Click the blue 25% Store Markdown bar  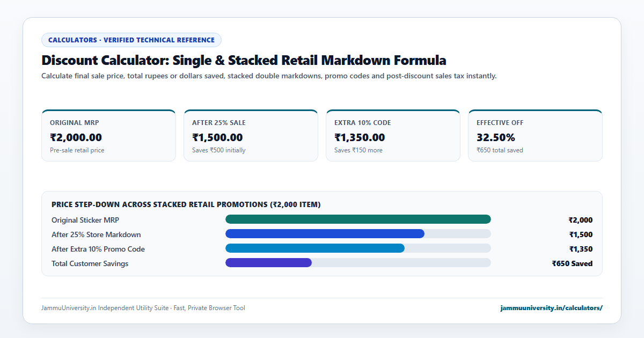[x=325, y=233]
